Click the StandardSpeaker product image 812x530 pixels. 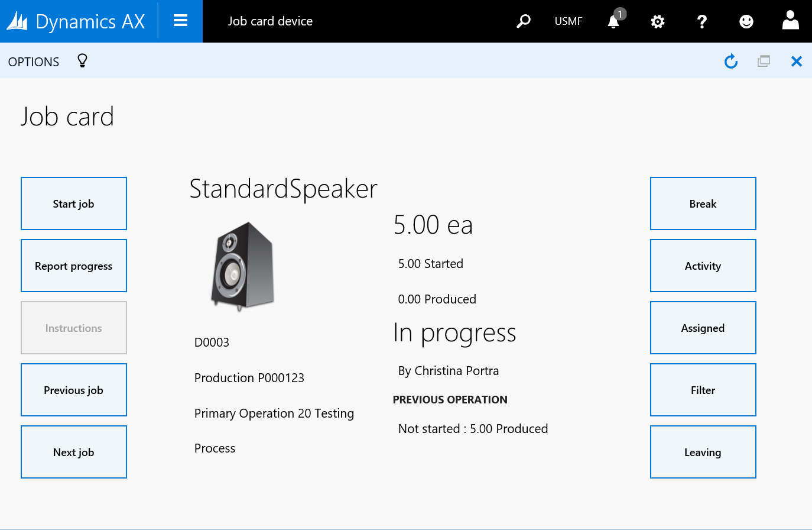(x=242, y=265)
